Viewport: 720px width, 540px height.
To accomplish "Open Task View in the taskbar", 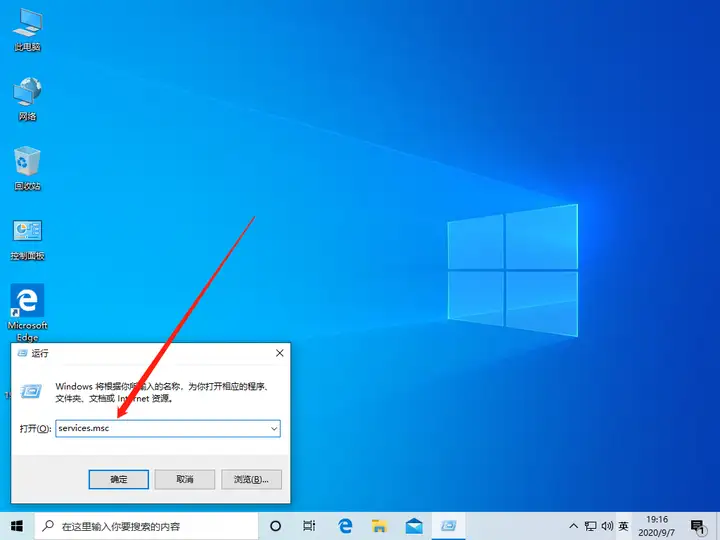I will (309, 526).
